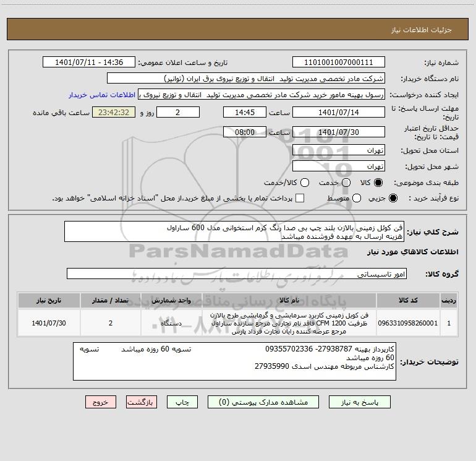Click the need number field 1101001007000111
476x461 pixels.
pos(339,62)
